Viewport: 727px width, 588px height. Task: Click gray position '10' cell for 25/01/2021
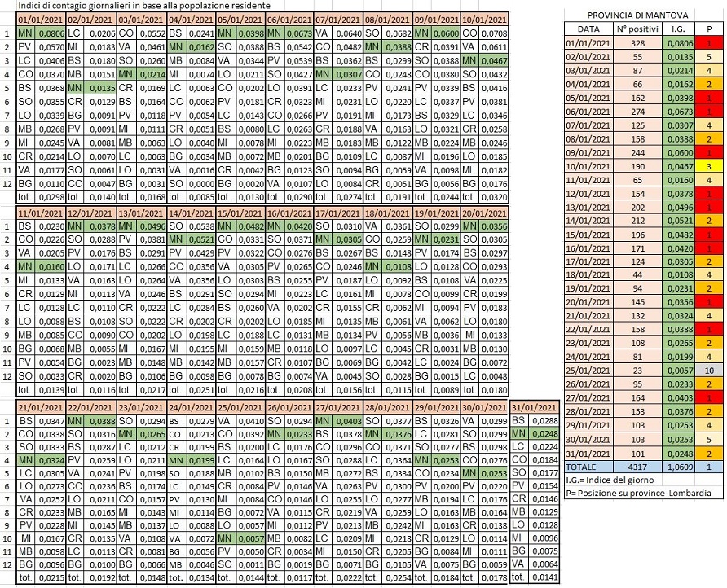point(709,371)
